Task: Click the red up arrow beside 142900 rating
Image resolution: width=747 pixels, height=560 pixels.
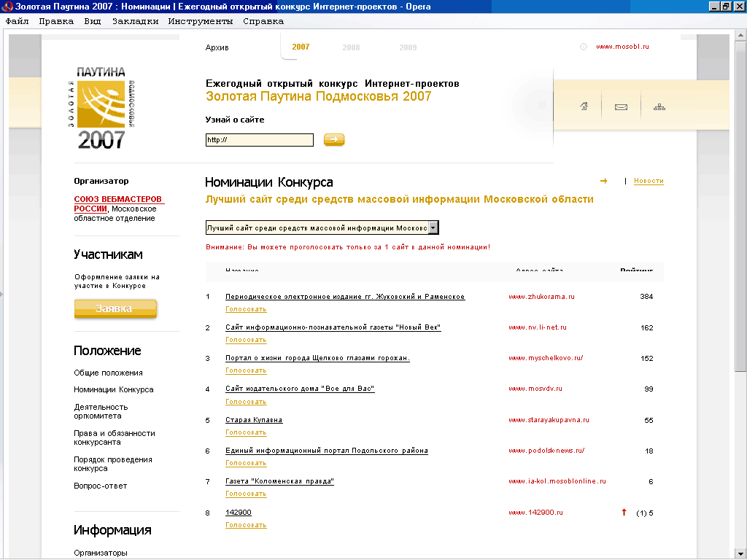Action: pyautogui.click(x=624, y=512)
